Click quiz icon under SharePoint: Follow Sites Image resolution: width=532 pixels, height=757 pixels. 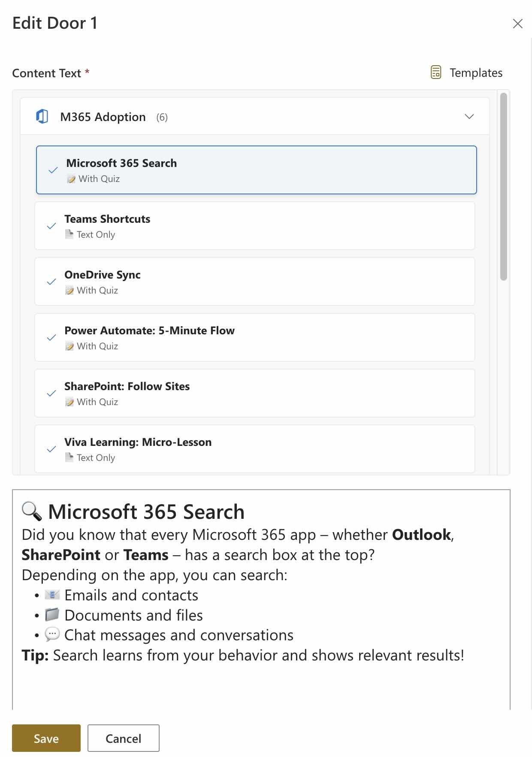(69, 402)
